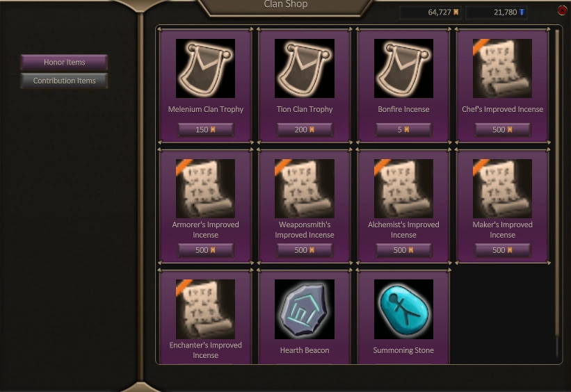Open the Contribution Items tab

(x=64, y=81)
